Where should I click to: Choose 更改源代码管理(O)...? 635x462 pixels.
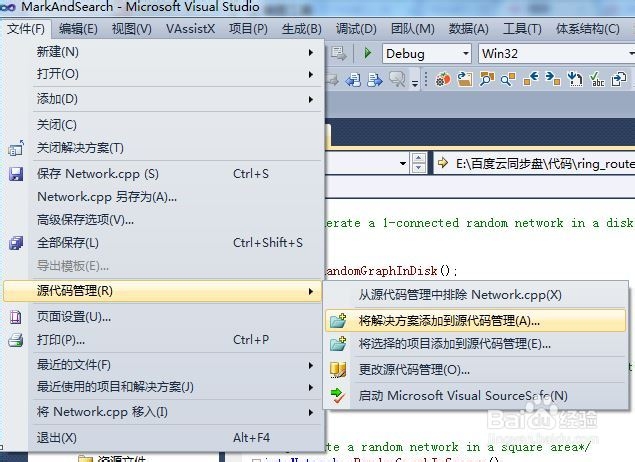tap(475, 370)
